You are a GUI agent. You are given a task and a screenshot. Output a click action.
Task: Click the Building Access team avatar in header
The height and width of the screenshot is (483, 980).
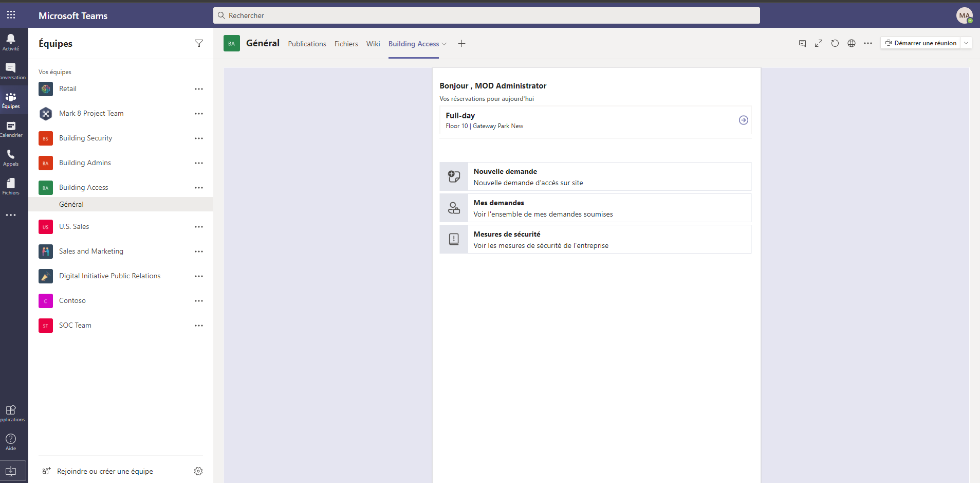point(232,43)
